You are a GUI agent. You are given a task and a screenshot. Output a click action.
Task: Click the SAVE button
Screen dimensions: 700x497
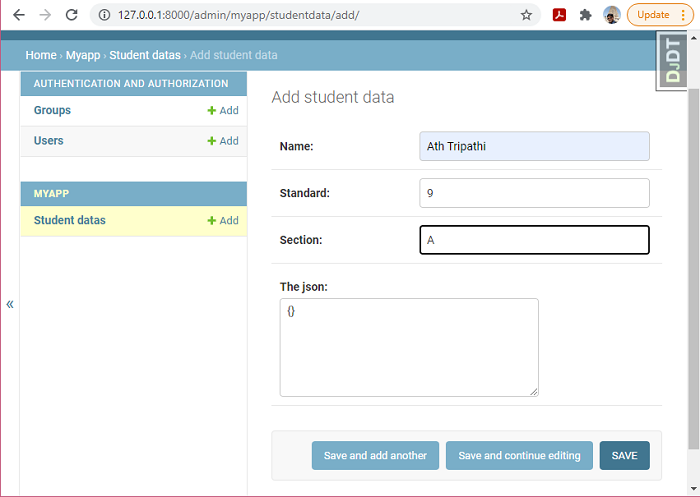625,455
